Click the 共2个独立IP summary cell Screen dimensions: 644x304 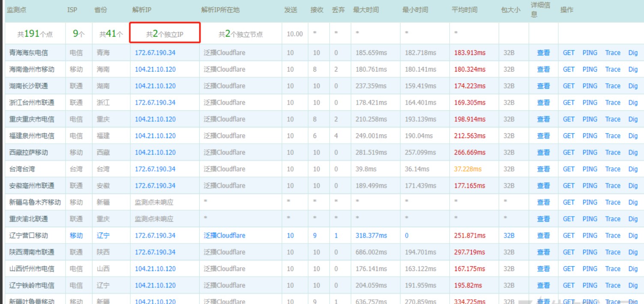coord(165,34)
